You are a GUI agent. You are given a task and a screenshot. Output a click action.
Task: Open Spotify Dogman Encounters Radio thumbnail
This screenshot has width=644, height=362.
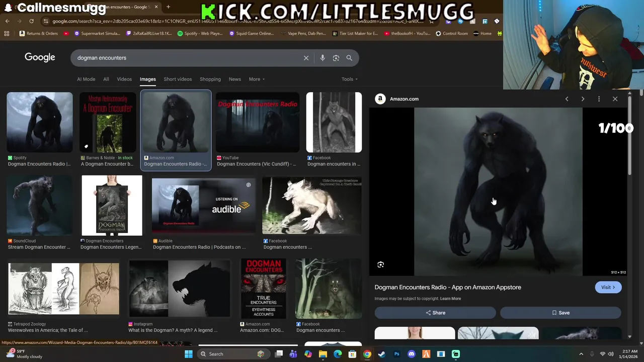point(40,122)
